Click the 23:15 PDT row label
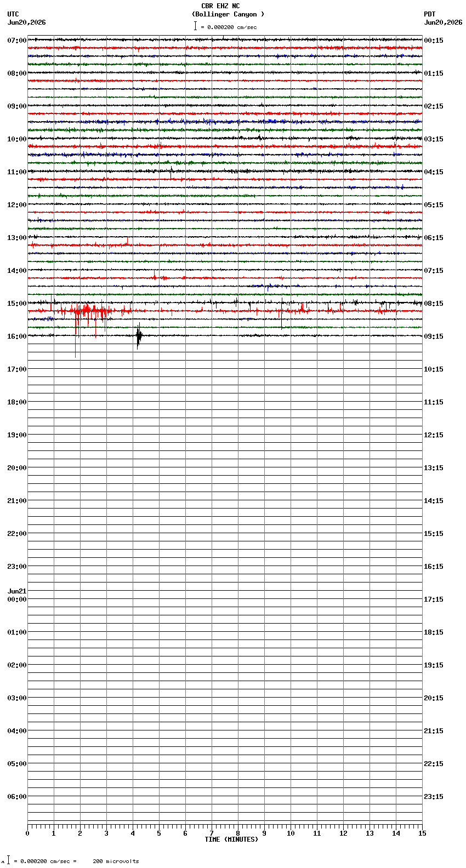Viewport: 466px width, 868px height. [x=434, y=797]
